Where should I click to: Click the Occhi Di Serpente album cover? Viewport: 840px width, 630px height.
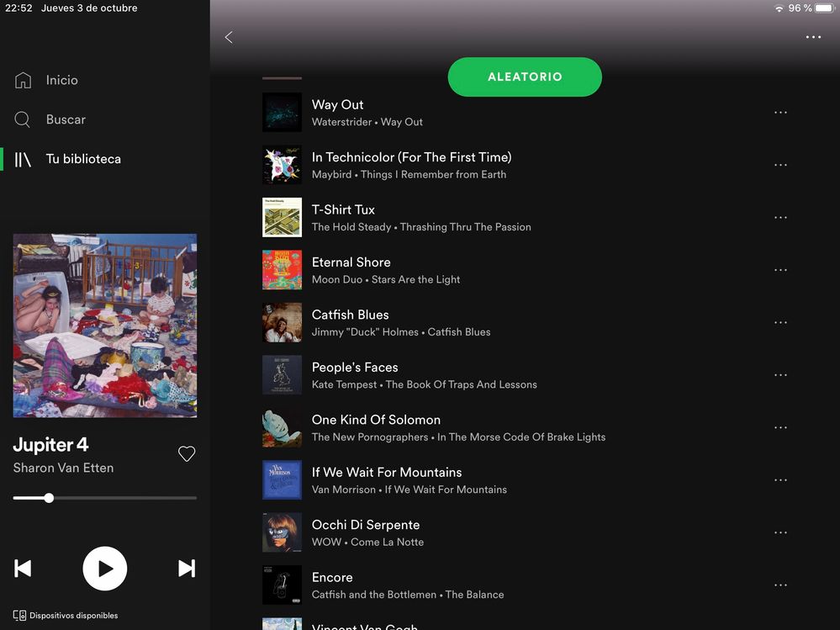[282, 532]
